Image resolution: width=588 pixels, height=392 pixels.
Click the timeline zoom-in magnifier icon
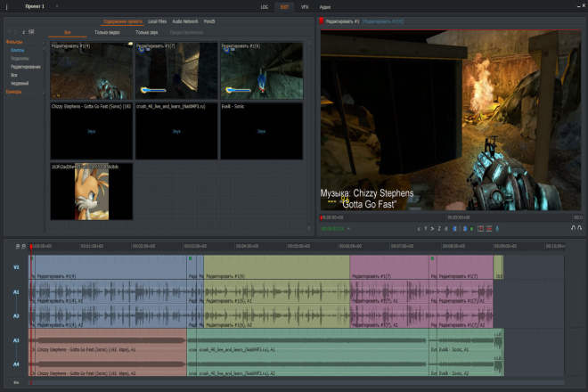click(24, 247)
